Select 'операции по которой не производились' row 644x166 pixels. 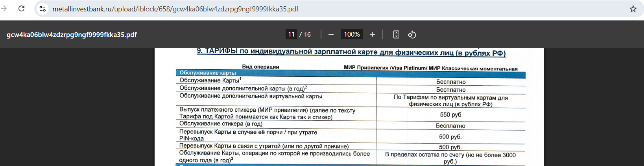pos(275,157)
